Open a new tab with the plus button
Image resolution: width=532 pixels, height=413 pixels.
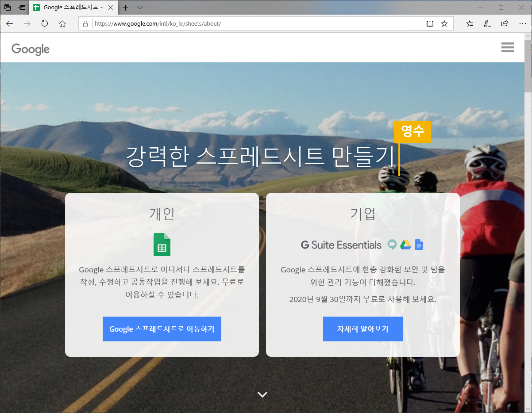click(126, 8)
